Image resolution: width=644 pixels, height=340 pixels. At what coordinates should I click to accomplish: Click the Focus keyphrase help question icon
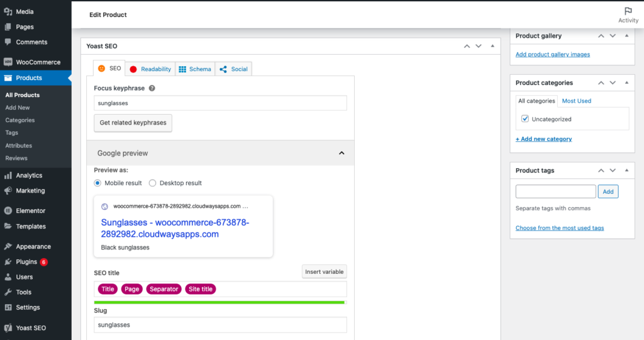(x=152, y=88)
